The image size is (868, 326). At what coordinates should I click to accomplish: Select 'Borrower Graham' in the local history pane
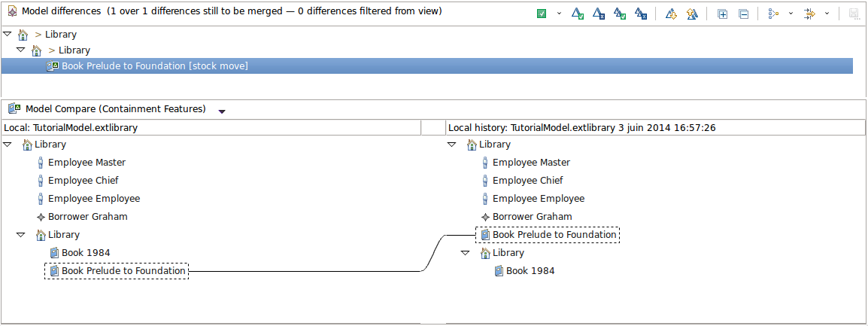pos(532,217)
